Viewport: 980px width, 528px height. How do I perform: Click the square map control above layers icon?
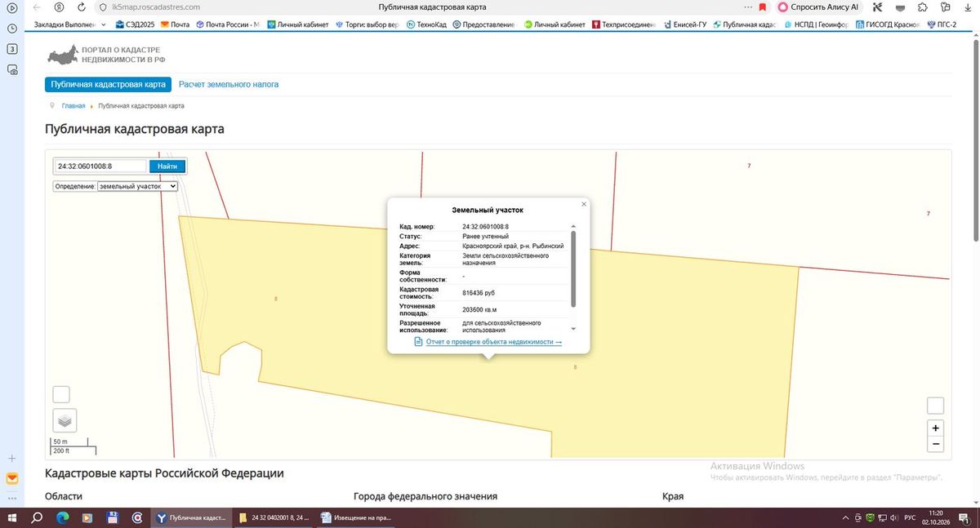pyautogui.click(x=61, y=394)
